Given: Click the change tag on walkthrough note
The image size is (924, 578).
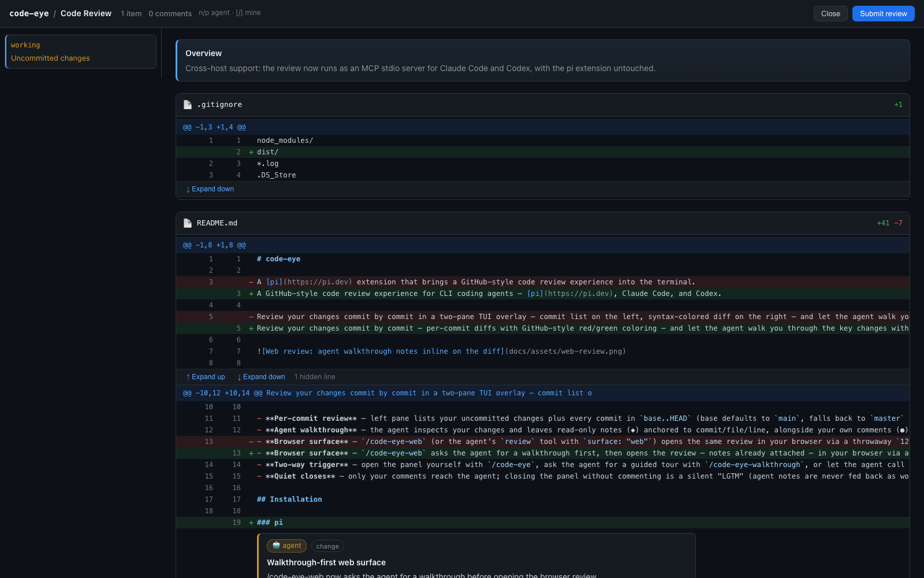Looking at the screenshot, I should coord(327,546).
